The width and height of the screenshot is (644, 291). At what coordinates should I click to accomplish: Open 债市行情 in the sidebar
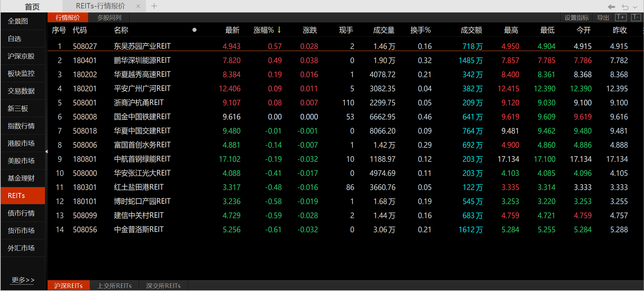23,213
